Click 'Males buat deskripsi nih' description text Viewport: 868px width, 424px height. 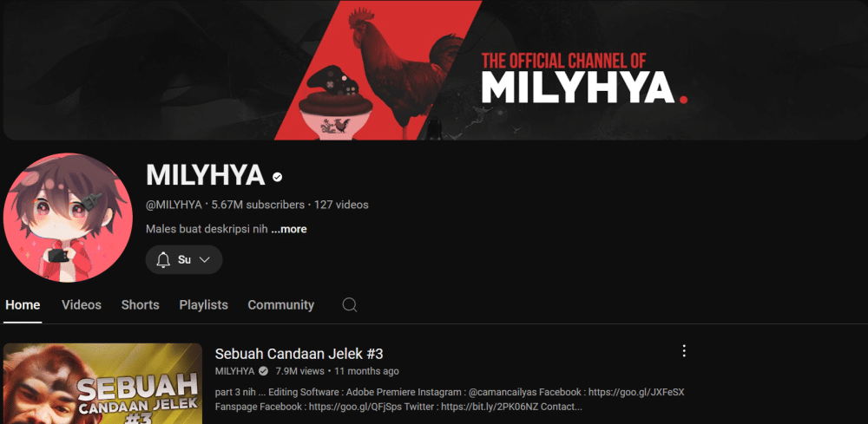tap(207, 229)
